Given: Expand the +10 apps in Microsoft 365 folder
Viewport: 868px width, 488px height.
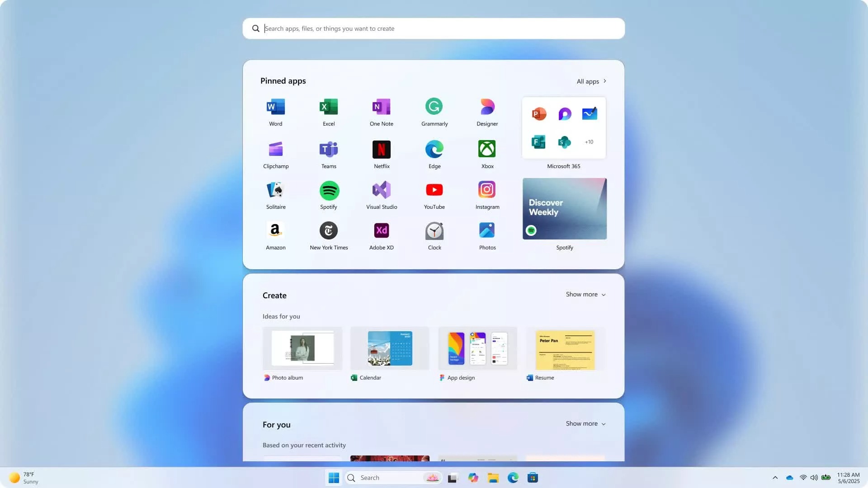Looking at the screenshot, I should pyautogui.click(x=589, y=141).
